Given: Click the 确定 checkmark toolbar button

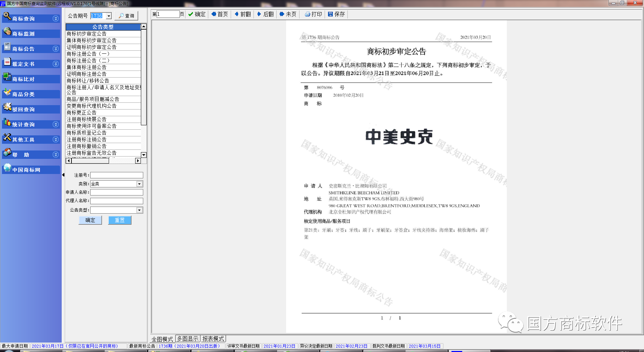Looking at the screenshot, I should click(x=197, y=14).
